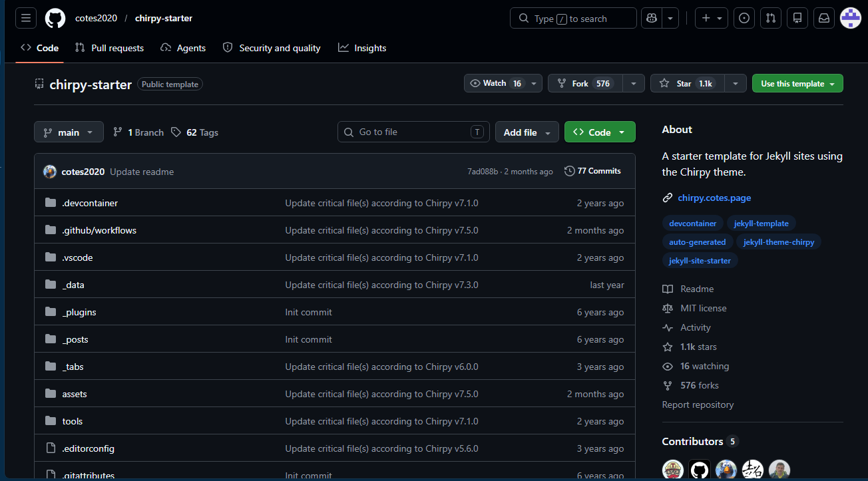Click the devcontainer topic tag
The image size is (868, 481).
point(693,223)
